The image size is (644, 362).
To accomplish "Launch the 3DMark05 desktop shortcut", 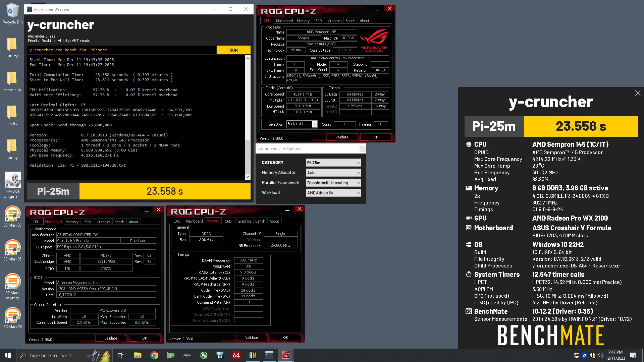I will click(12, 251).
